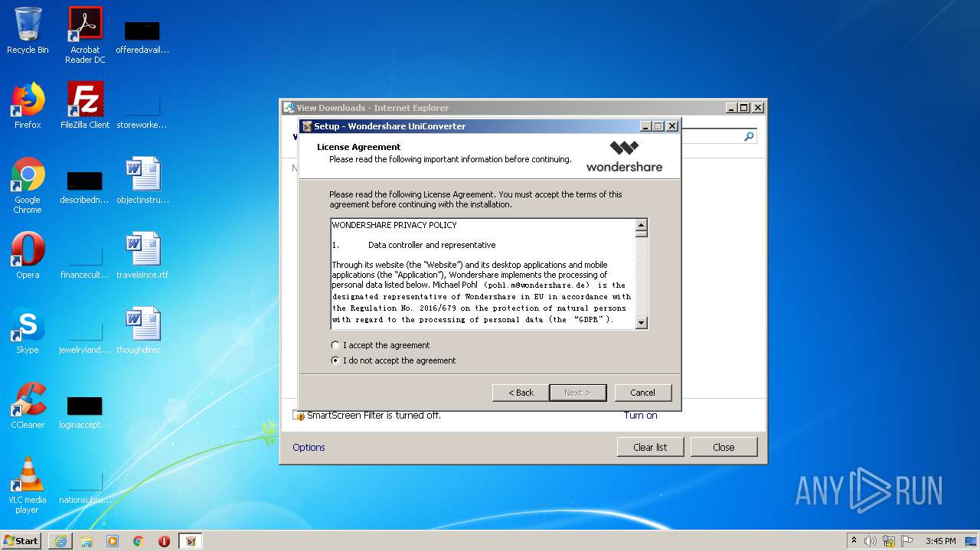Click the Cancel button in Setup
Image resolution: width=980 pixels, height=551 pixels.
642,393
